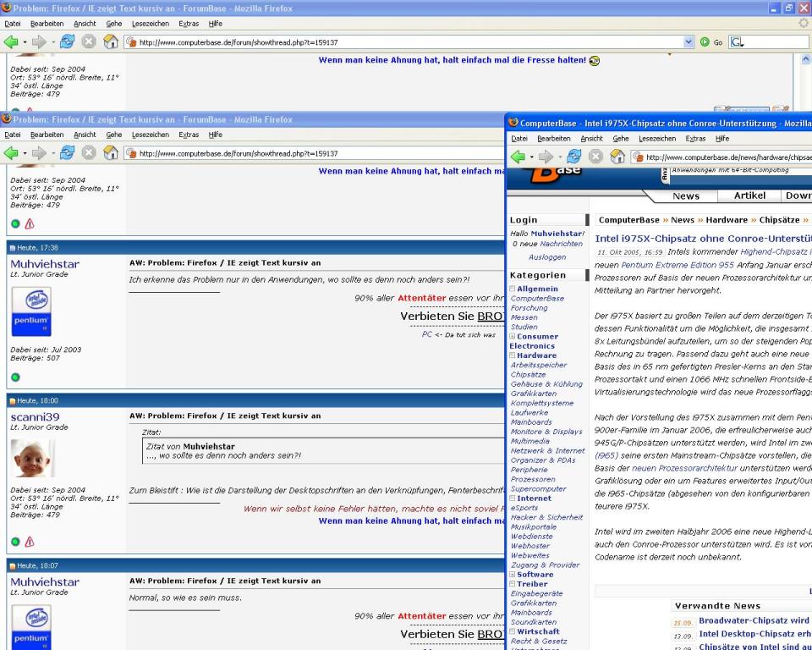The width and height of the screenshot is (812, 650).
Task: Click green online status dot in Muhviehstar's 17:38 post
Action: pyautogui.click(x=15, y=377)
